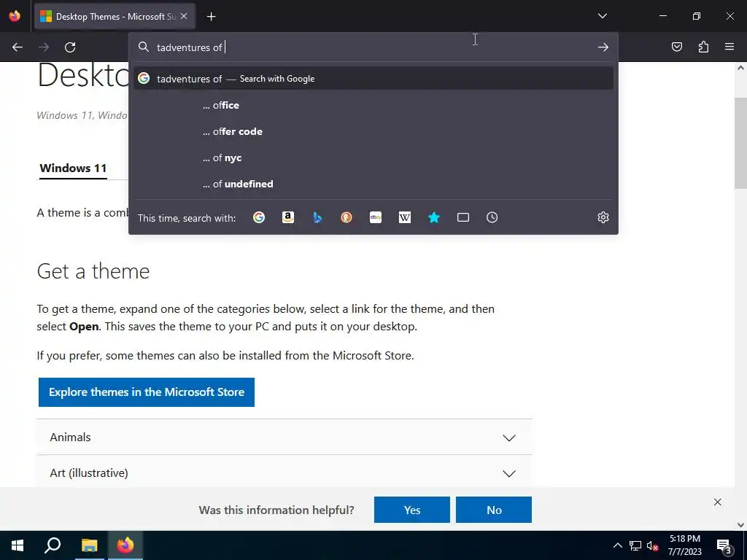Open Windows taskbar search
Screen dimensions: 747x560
[x=53, y=545]
